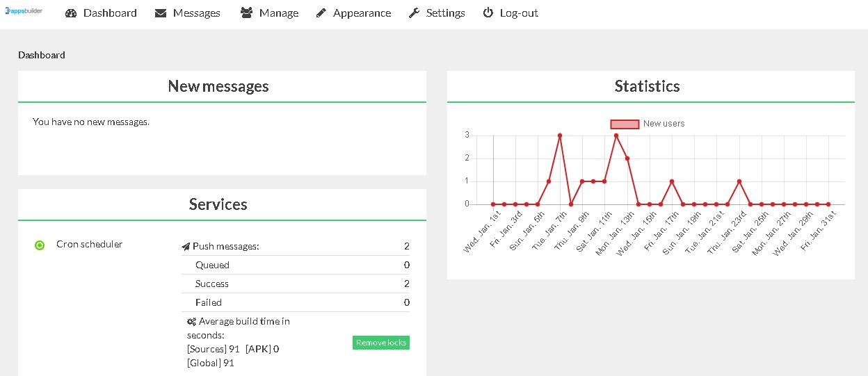Viewport: 868px width, 376px height.
Task: Click the Dashboard gauge icon
Action: pos(71,13)
